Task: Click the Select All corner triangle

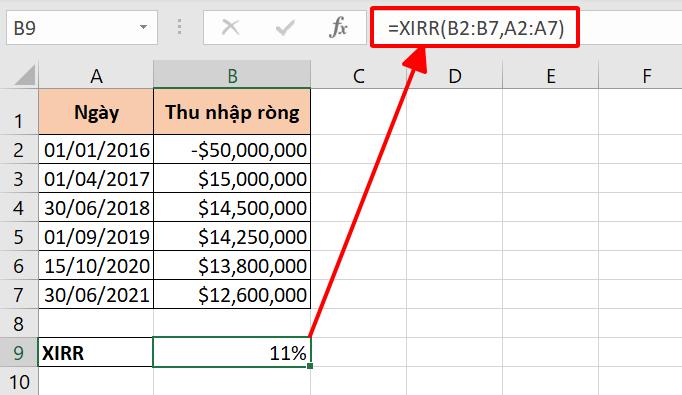Action: (25, 75)
